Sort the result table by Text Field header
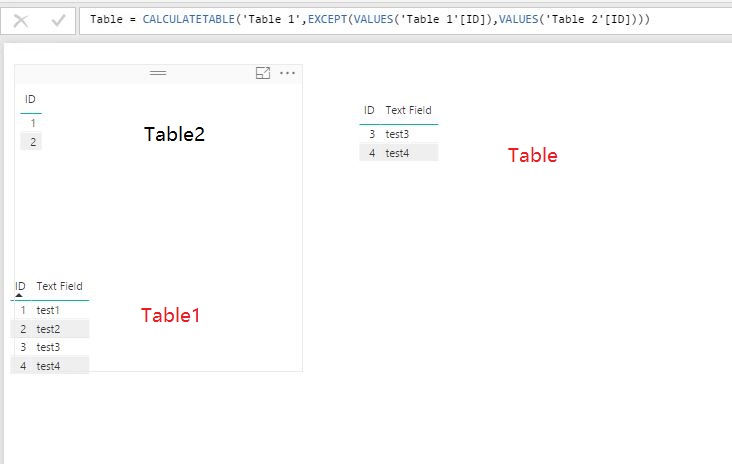 point(408,110)
